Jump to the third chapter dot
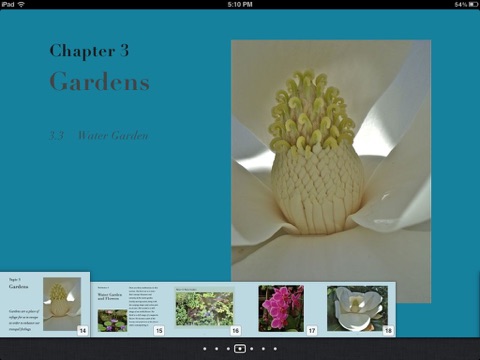This screenshot has width=480, height=360. point(228,349)
